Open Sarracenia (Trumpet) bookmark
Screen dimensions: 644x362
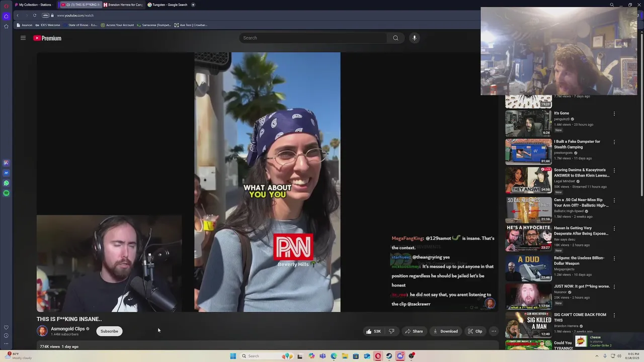click(x=154, y=25)
